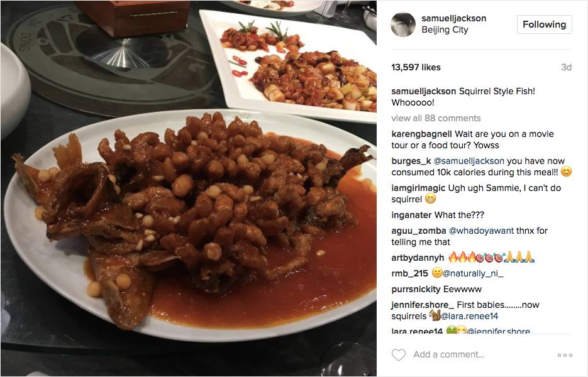Click the Squirrel Style Fish photo
The width and height of the screenshot is (588, 377).
click(188, 188)
